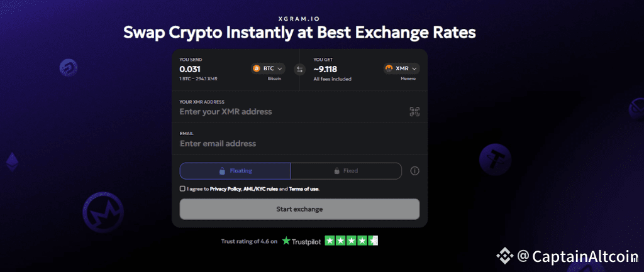Click the You Send amount 0.031 field

(x=201, y=68)
